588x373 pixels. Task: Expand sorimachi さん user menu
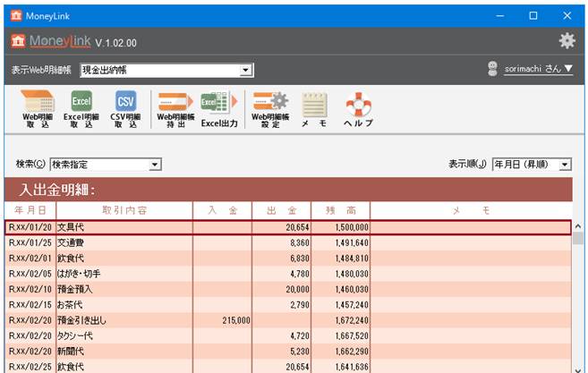[x=539, y=69]
